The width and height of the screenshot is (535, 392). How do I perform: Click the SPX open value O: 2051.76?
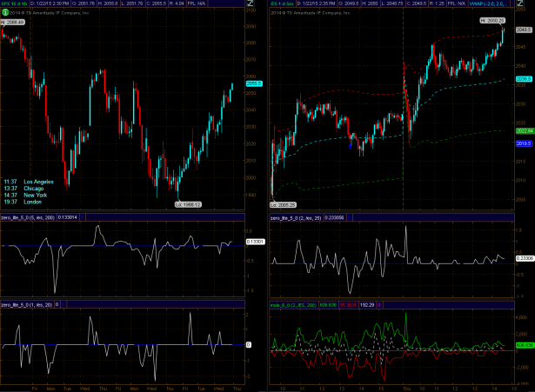pos(84,3)
